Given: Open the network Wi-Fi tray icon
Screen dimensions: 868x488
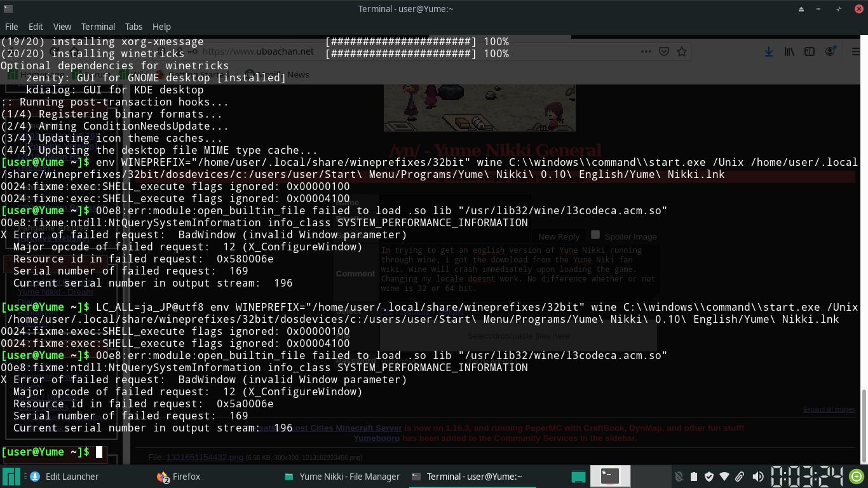Looking at the screenshot, I should pos(724,477).
